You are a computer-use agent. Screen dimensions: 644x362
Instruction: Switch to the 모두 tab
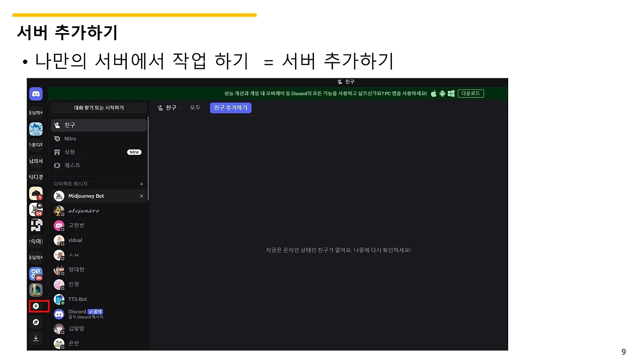195,108
